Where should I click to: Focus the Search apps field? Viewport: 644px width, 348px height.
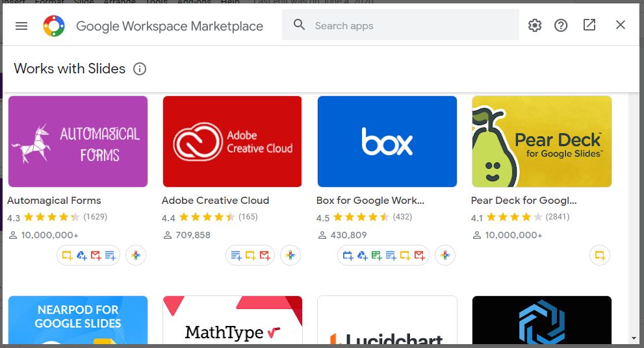click(x=400, y=25)
